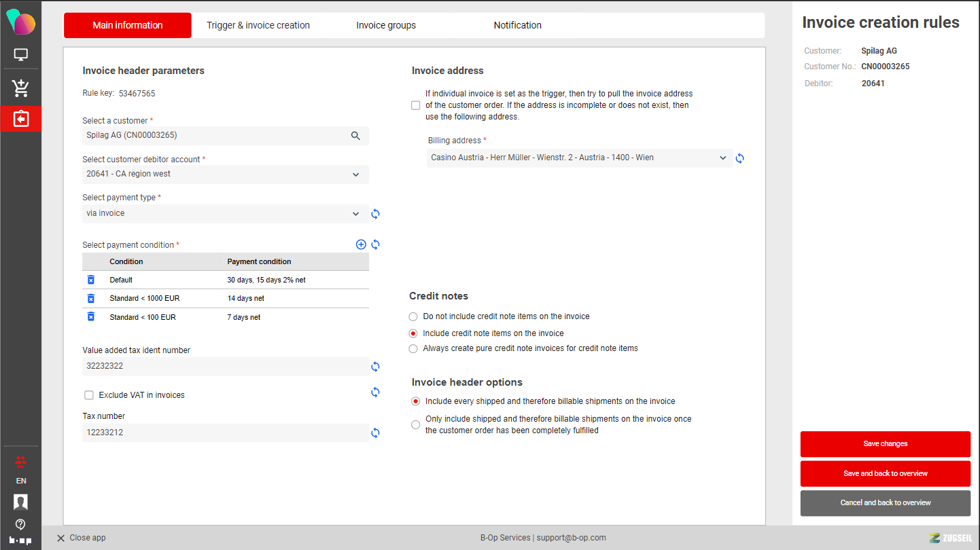Delete the Standard < 100 EUR condition
Image resolution: width=980 pixels, height=550 pixels.
91,317
